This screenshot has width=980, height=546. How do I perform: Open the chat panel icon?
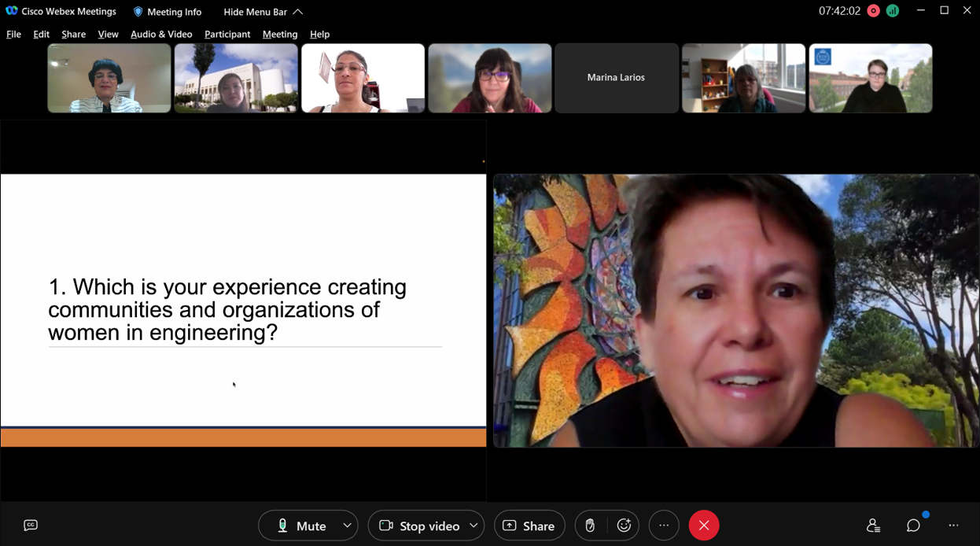(913, 526)
